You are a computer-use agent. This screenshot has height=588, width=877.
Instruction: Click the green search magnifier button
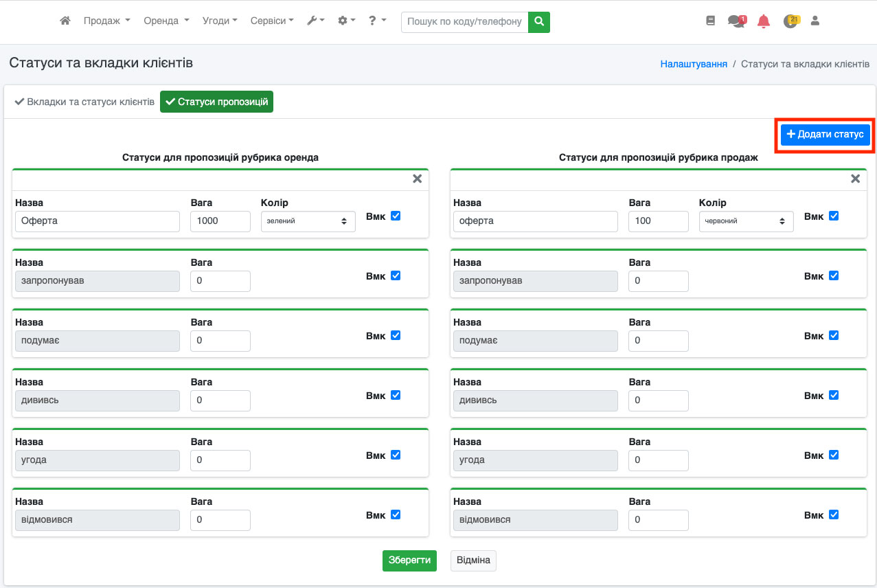click(x=539, y=21)
